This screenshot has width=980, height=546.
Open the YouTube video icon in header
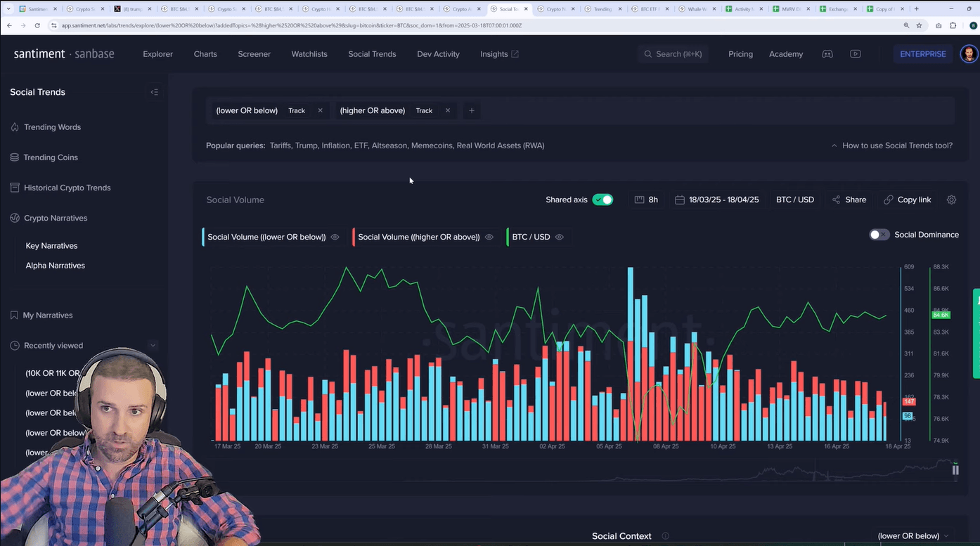pos(855,54)
